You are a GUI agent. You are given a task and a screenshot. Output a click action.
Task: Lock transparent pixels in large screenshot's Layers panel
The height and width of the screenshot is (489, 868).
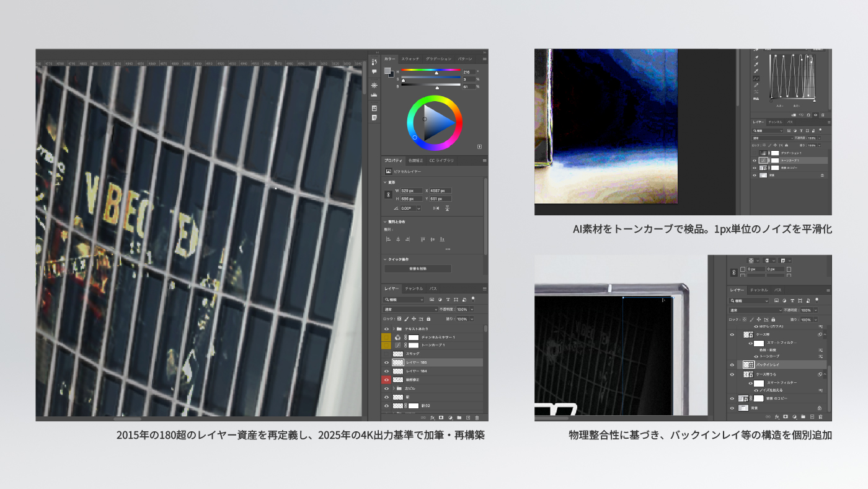pyautogui.click(x=399, y=319)
